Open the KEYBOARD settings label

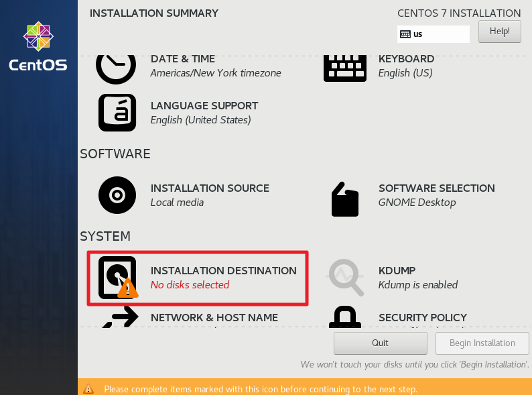click(406, 59)
